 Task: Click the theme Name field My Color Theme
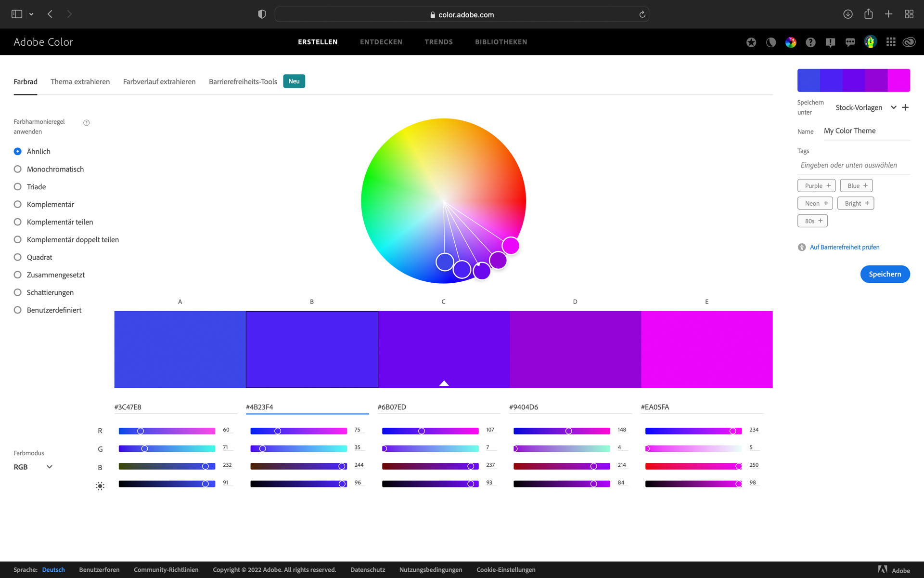point(867,131)
